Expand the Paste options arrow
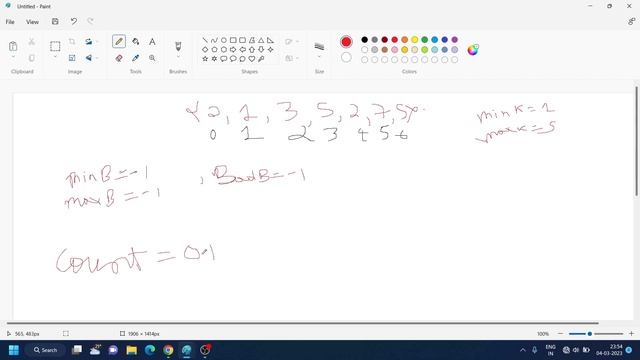Image resolution: width=640 pixels, height=360 pixels. 13,57
